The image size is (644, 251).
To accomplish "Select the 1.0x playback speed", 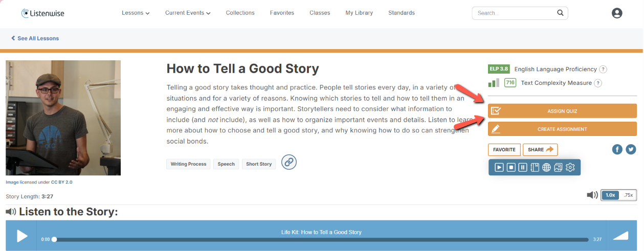I will [610, 195].
